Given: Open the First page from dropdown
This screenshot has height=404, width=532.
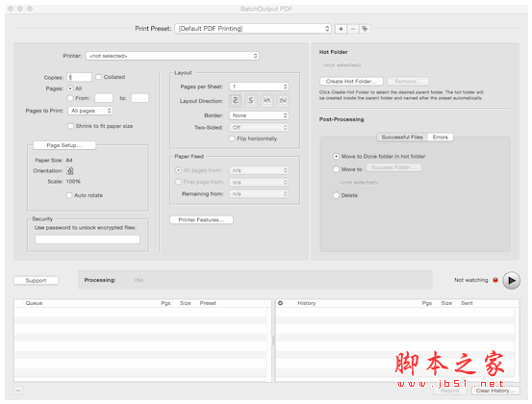Looking at the screenshot, I should [259, 182].
